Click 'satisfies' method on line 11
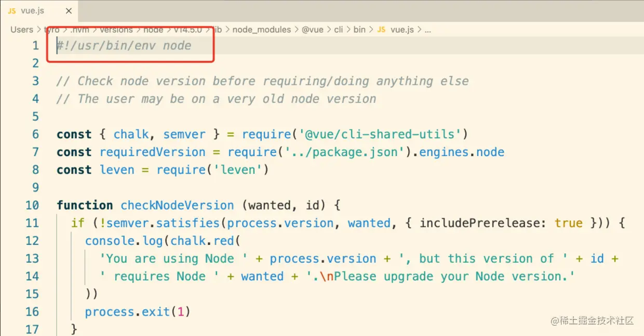Viewport: 644px width, 336px height. pos(188,223)
